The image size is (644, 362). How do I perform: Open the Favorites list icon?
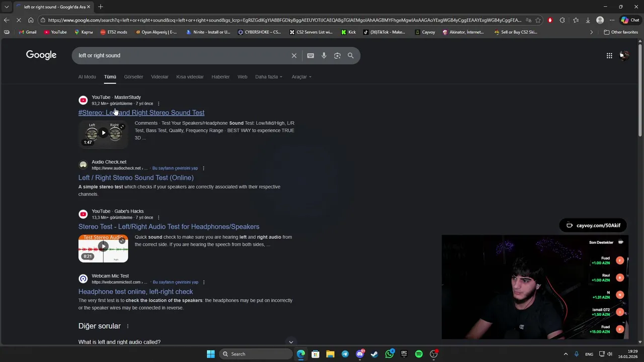(x=576, y=20)
